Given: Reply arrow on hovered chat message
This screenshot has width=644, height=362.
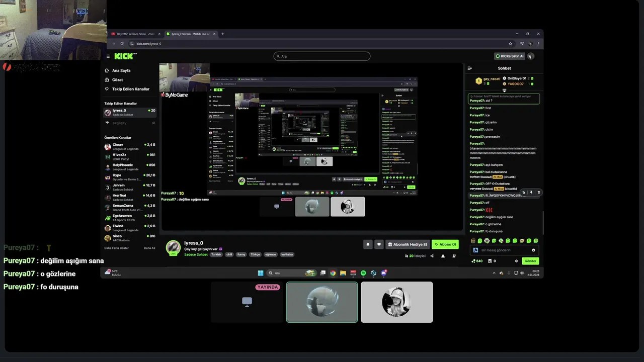Looking at the screenshot, I should pyautogui.click(x=524, y=193).
